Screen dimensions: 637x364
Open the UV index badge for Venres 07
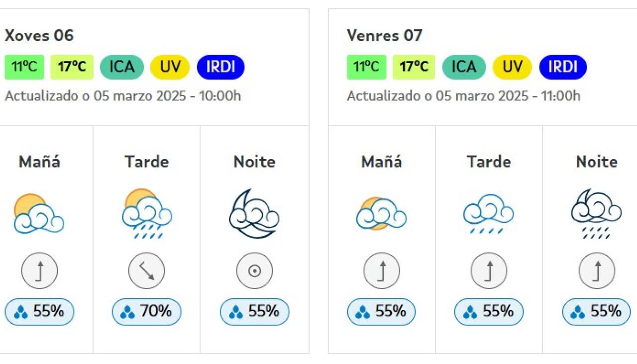coord(512,67)
